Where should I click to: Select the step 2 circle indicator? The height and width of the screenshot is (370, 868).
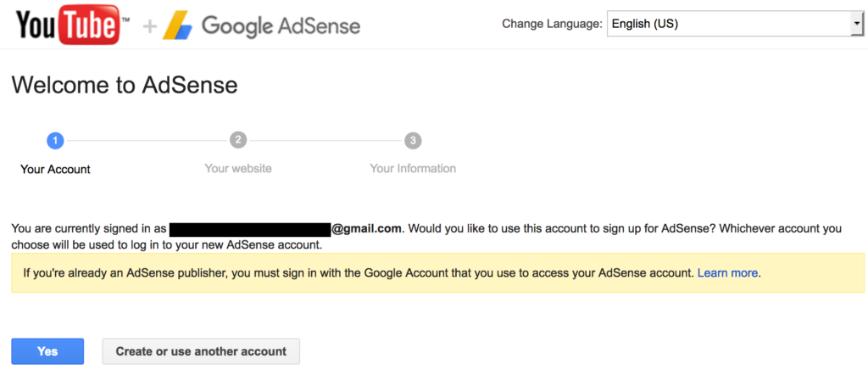point(238,141)
